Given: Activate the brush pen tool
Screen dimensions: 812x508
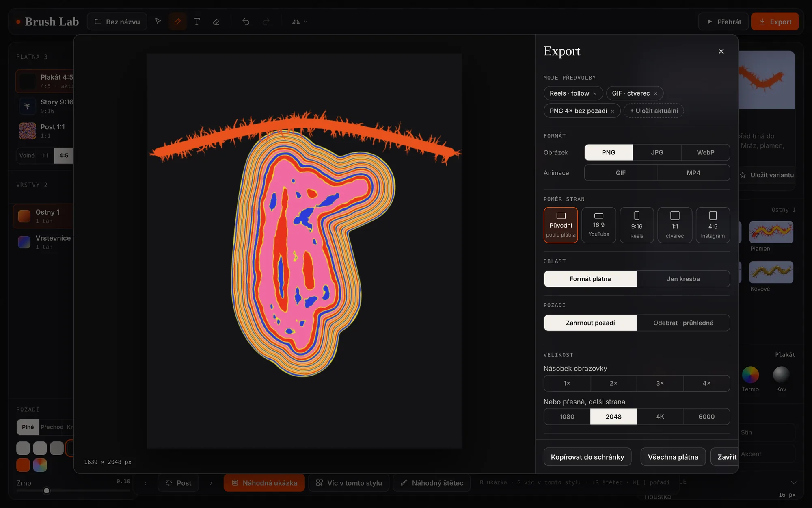Looking at the screenshot, I should pyautogui.click(x=177, y=21).
